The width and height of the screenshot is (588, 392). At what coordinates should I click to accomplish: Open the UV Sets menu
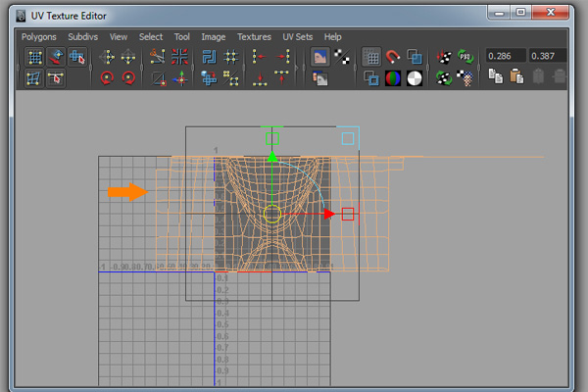(296, 36)
